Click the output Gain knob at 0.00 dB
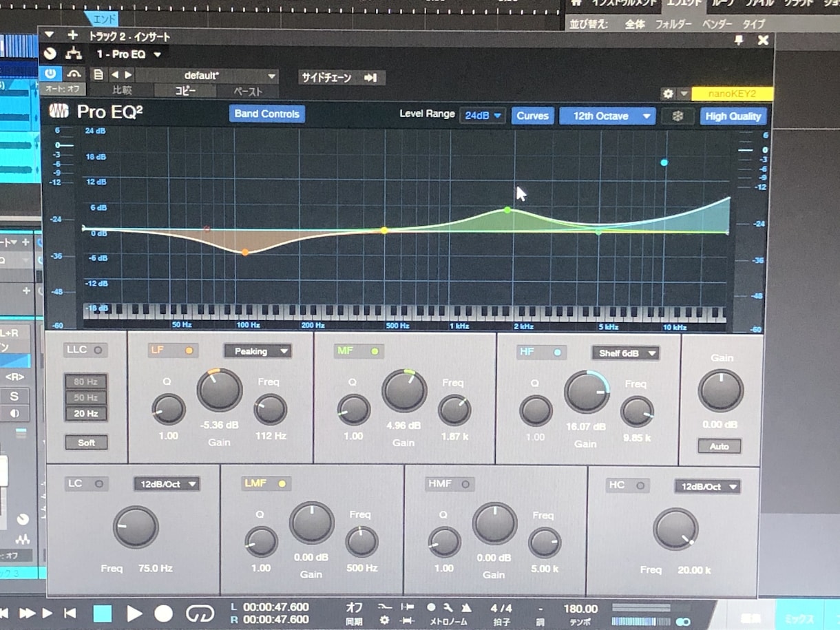The image size is (840, 630). click(x=721, y=390)
